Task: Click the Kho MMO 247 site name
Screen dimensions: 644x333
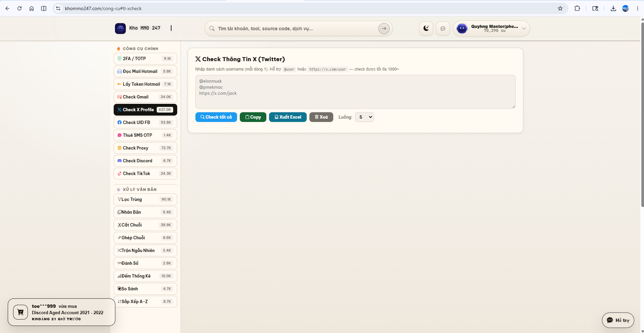Action: coord(145,28)
